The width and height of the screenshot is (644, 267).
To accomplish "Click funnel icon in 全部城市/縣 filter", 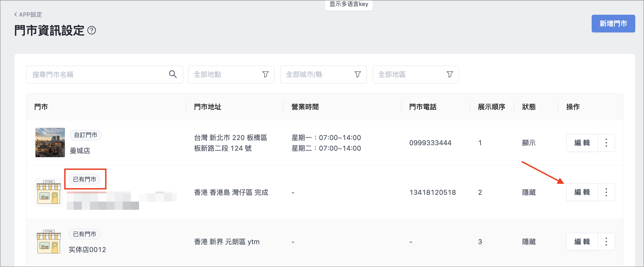I will 358,74.
